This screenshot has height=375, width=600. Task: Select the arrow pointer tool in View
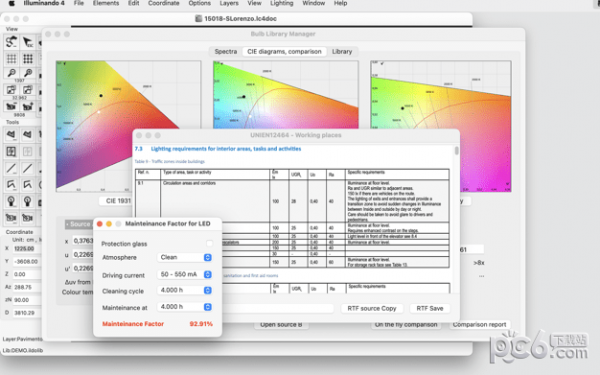(x=28, y=42)
